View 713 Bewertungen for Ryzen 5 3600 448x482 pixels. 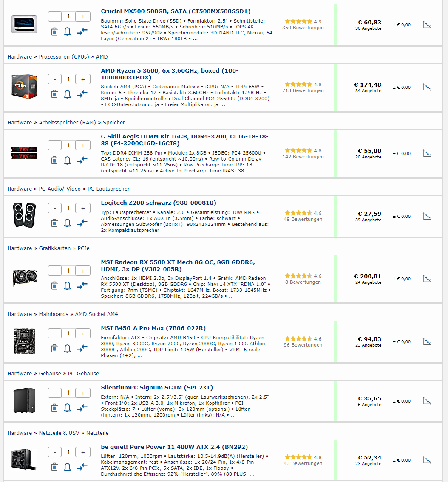click(303, 91)
